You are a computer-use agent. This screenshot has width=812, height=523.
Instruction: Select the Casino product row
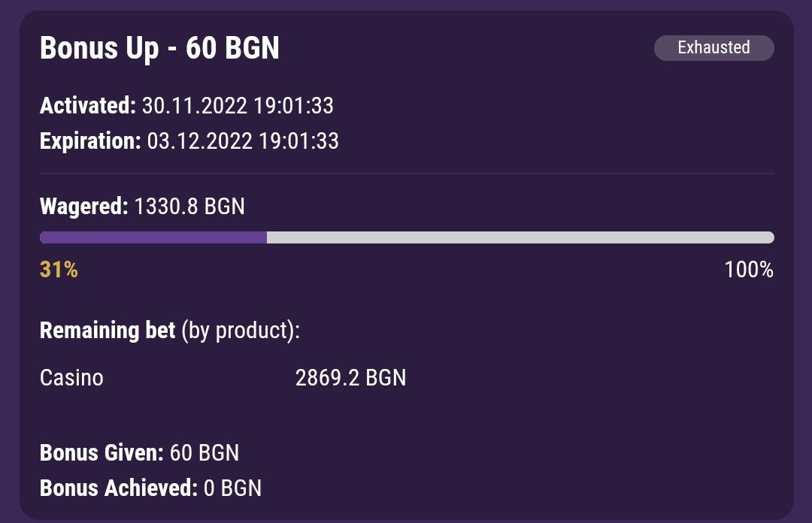click(x=71, y=377)
